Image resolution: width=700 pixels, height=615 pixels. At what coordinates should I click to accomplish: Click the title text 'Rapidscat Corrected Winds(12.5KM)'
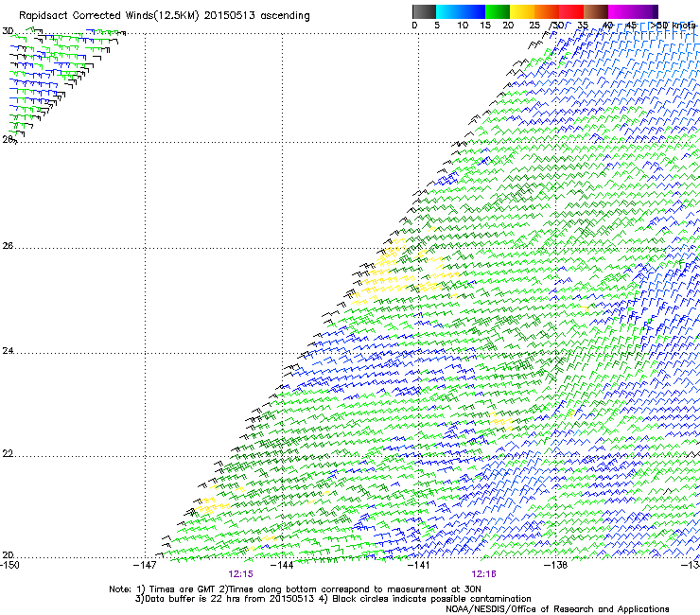109,15
